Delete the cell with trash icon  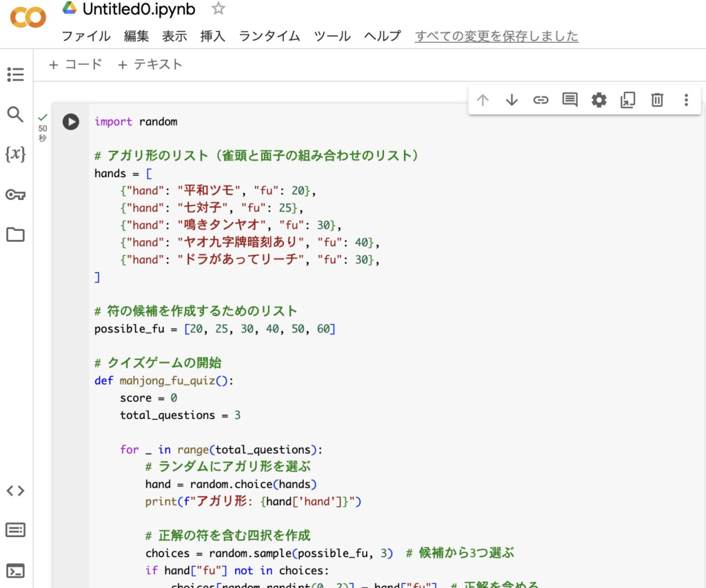657,100
